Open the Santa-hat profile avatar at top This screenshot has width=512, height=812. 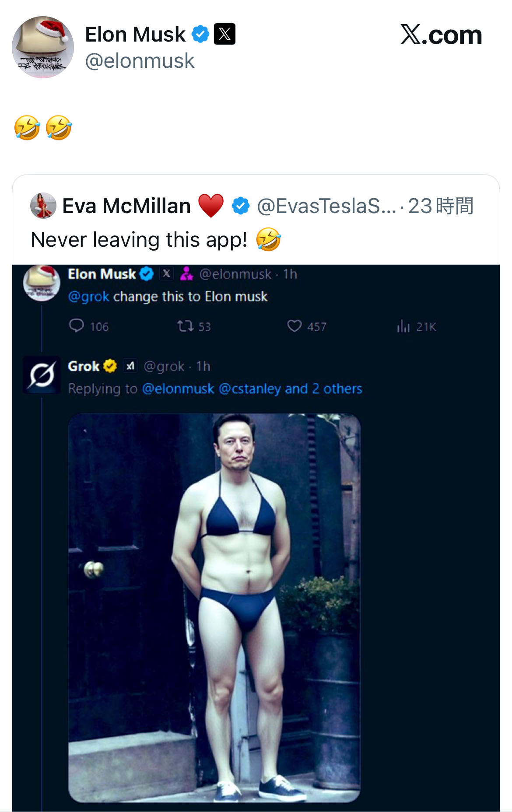pos(43,47)
